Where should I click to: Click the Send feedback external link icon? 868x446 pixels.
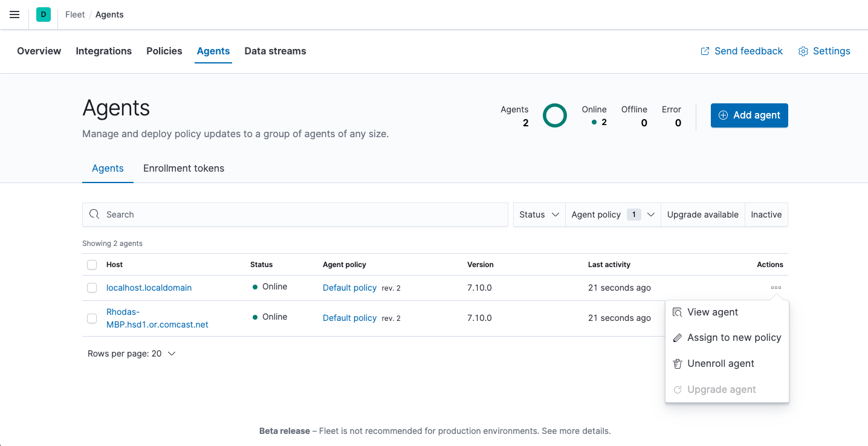[x=705, y=51]
